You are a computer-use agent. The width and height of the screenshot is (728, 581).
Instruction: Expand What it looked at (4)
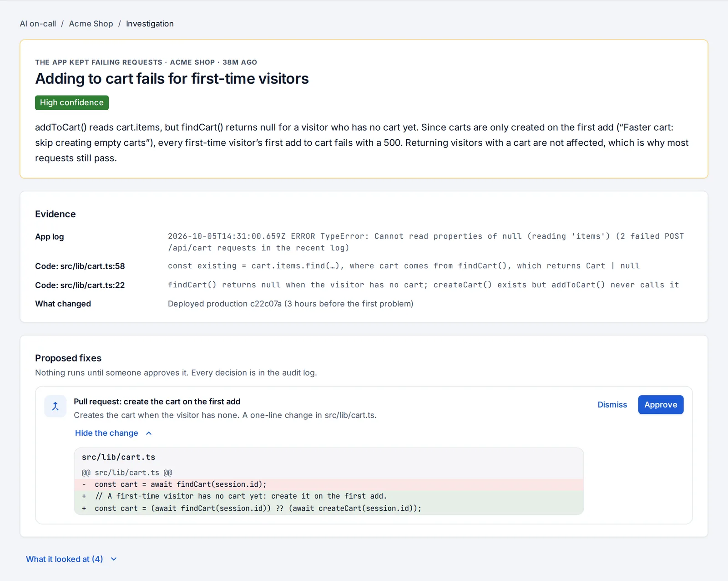click(71, 559)
